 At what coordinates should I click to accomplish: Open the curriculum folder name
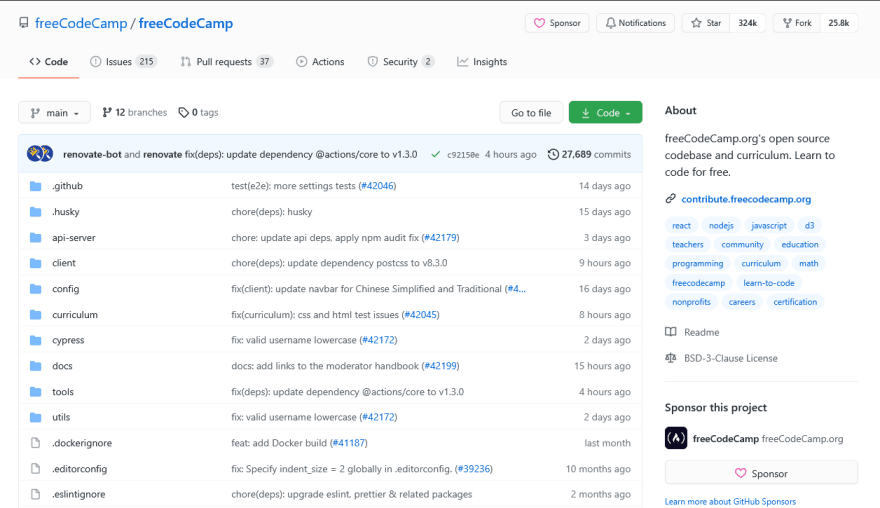[x=75, y=314]
